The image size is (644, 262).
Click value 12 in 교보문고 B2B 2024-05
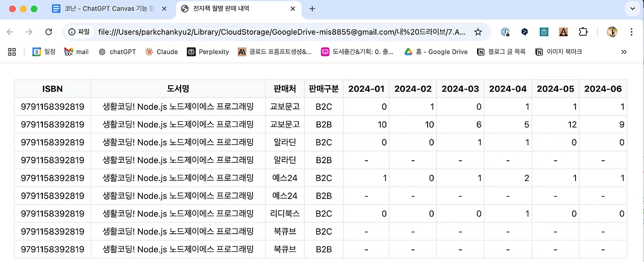pos(572,124)
